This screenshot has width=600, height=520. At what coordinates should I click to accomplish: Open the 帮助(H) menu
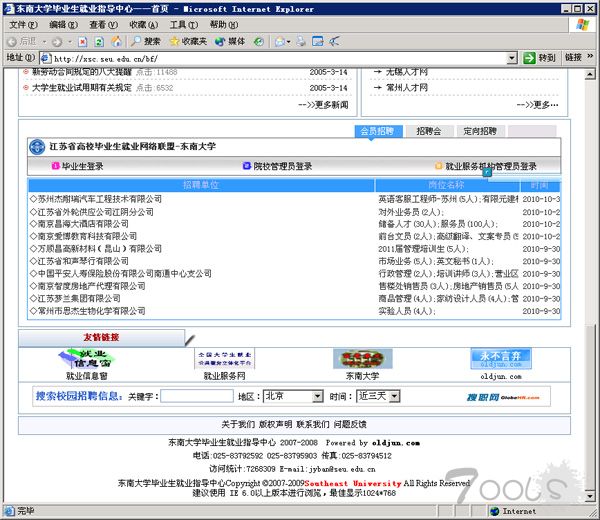coord(224,25)
